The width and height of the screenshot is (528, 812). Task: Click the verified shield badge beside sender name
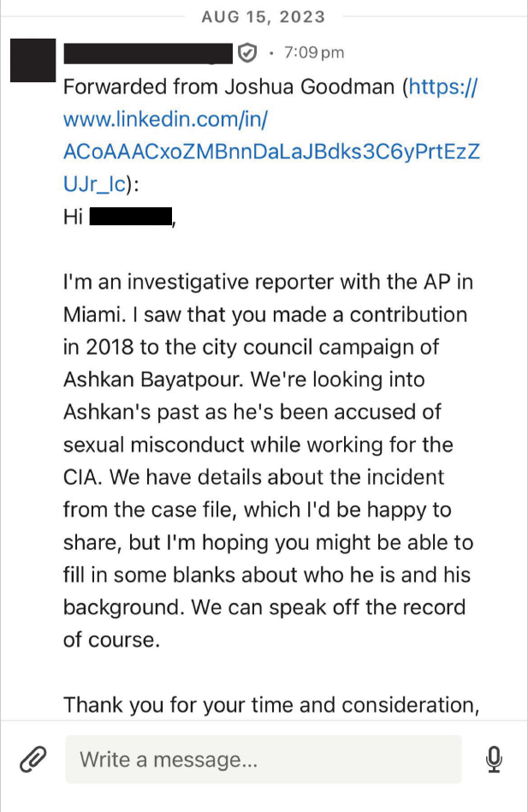(x=247, y=53)
